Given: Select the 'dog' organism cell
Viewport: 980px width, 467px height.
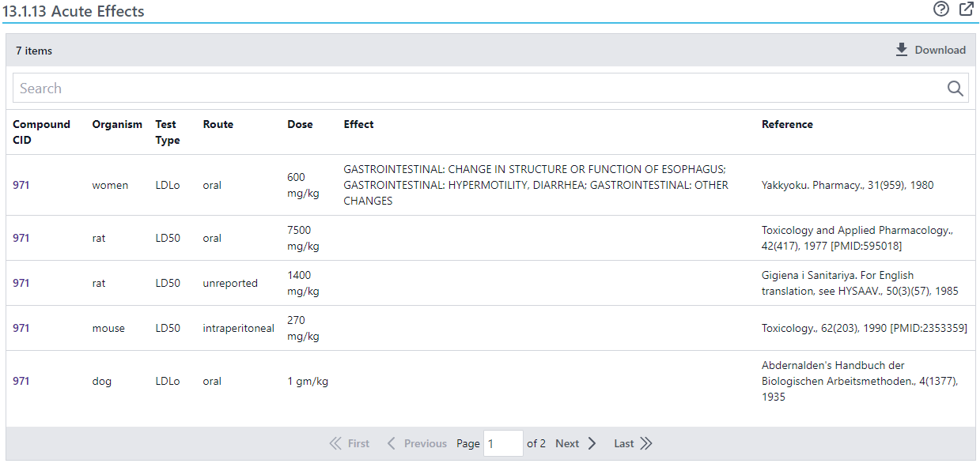Looking at the screenshot, I should coord(101,381).
